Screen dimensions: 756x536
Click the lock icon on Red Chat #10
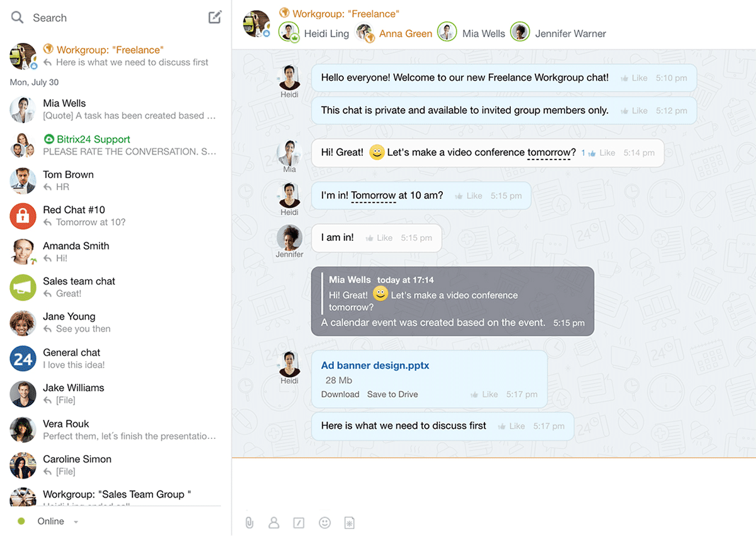23,216
